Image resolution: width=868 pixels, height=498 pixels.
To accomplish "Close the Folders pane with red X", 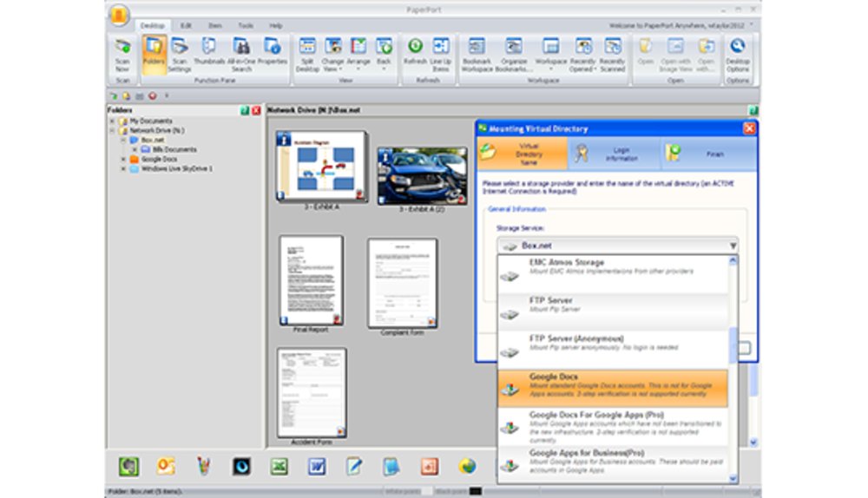I will [256, 111].
